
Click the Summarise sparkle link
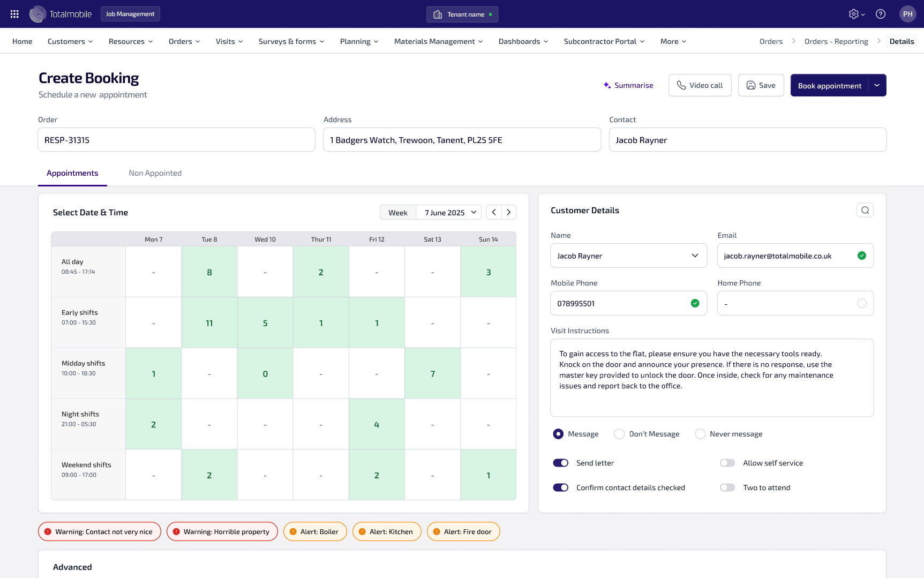coord(628,85)
